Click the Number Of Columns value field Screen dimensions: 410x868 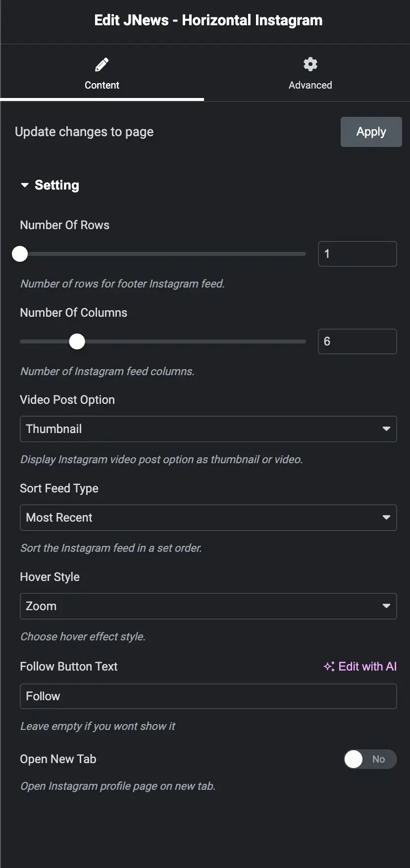coord(357,341)
